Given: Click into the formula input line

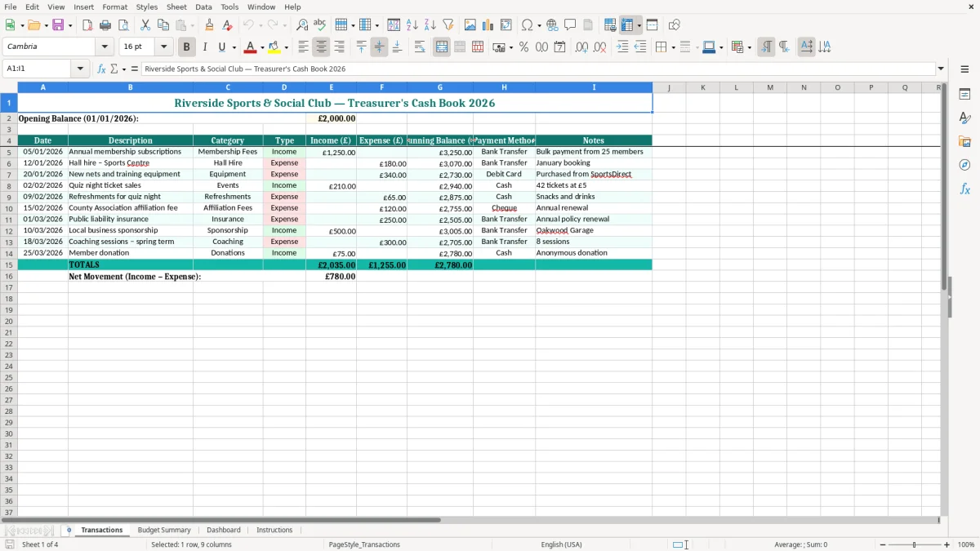Looking at the screenshot, I should (x=538, y=69).
